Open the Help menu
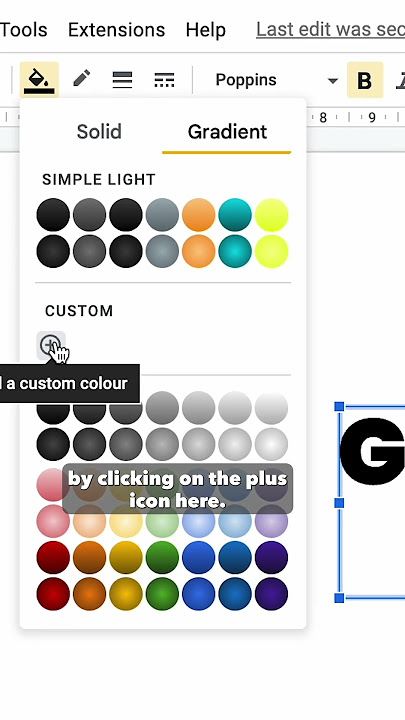The height and width of the screenshot is (720, 405). (x=206, y=30)
